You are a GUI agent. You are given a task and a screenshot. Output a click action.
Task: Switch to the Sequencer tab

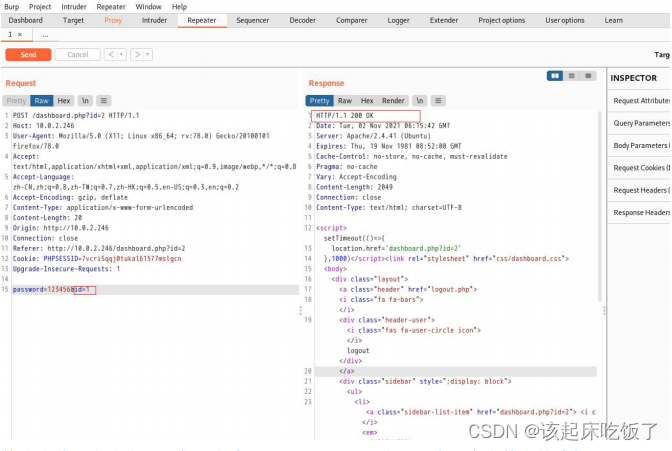pyautogui.click(x=253, y=20)
